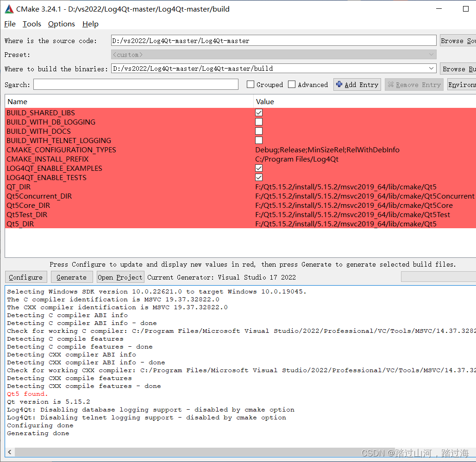This screenshot has height=462, width=476.
Task: Enable the Advanced checkbox
Action: pyautogui.click(x=292, y=84)
